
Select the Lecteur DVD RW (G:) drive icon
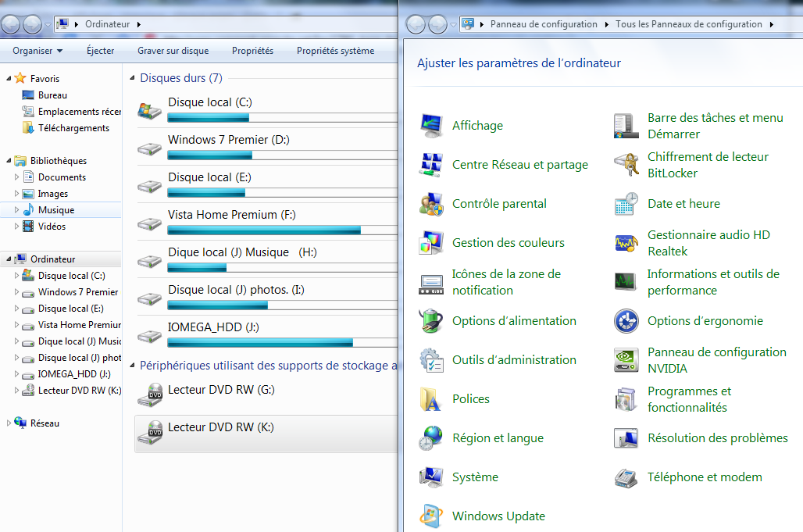(x=150, y=394)
